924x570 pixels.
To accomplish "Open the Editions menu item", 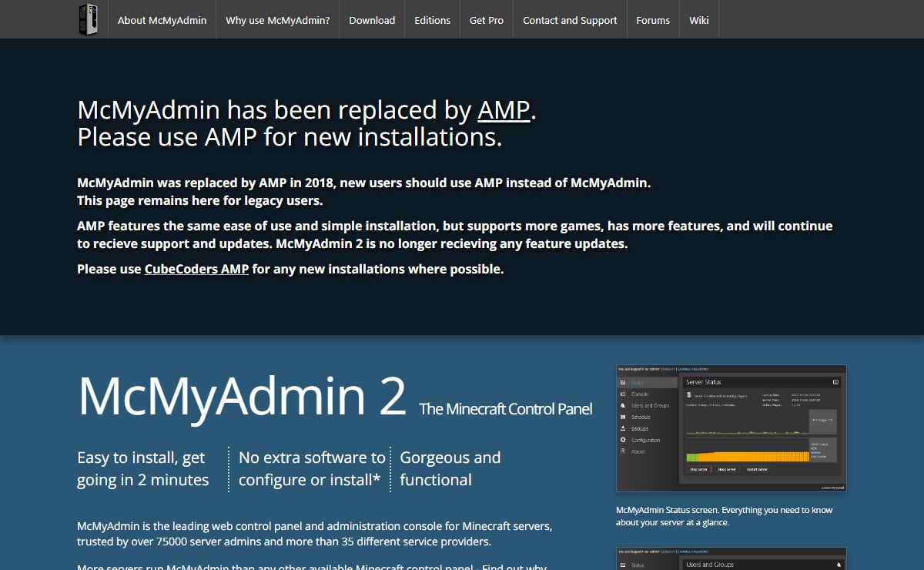I will [432, 20].
